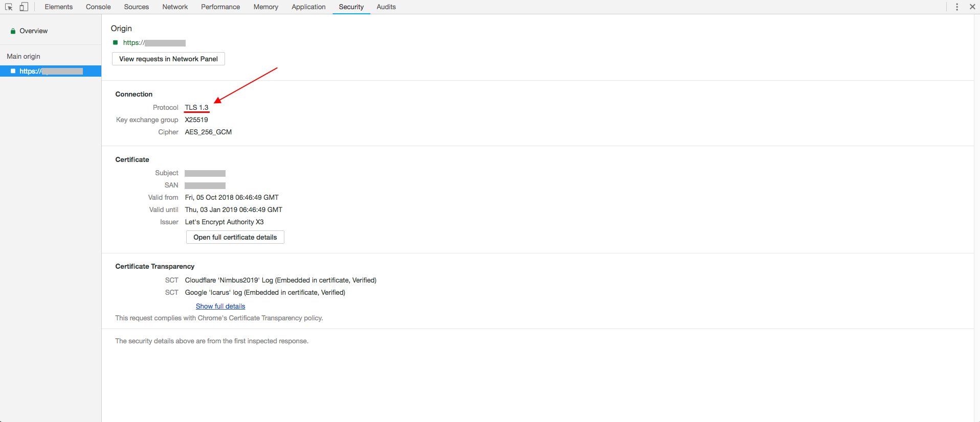Click the redacted SAN value
Screen dimensions: 980x422
[205, 185]
